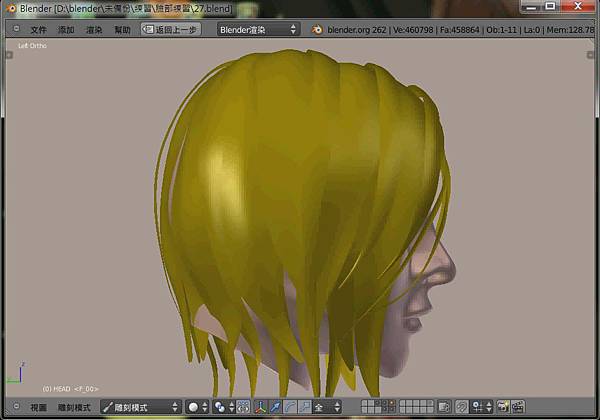Open the 添加 (Add) menu
Viewport: 600px width, 420px height.
tap(66, 30)
